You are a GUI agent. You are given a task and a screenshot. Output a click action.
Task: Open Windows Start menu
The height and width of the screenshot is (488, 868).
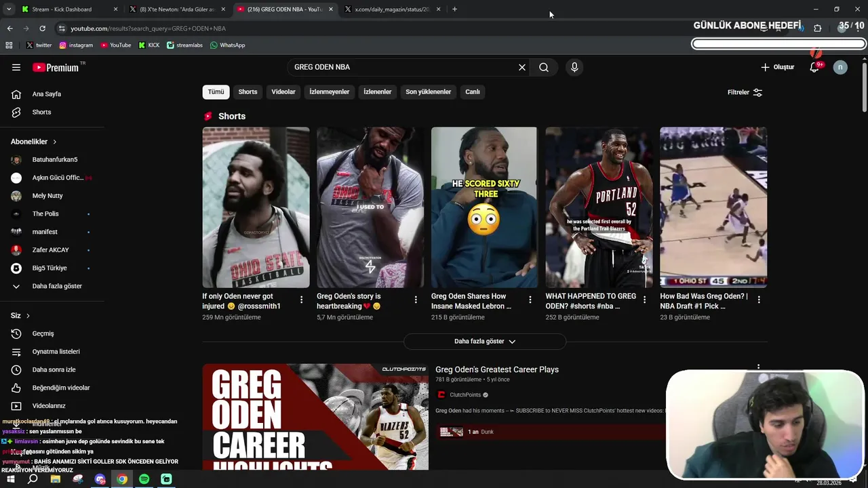point(10,479)
